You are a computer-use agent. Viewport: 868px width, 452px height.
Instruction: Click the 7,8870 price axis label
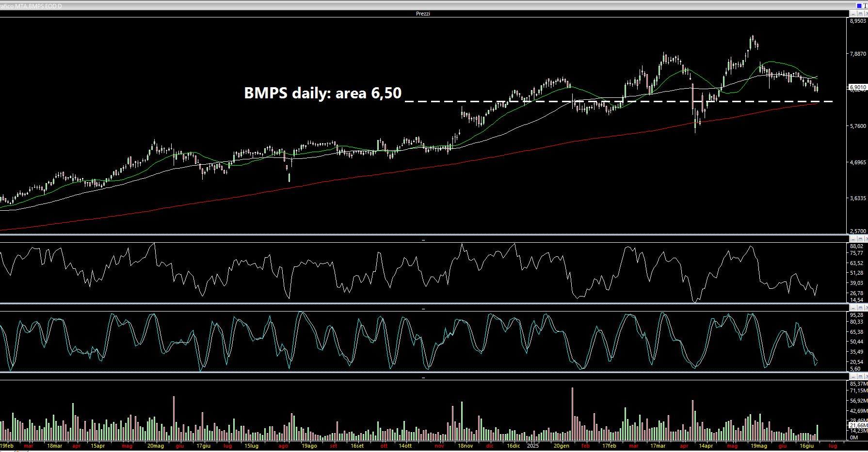858,54
